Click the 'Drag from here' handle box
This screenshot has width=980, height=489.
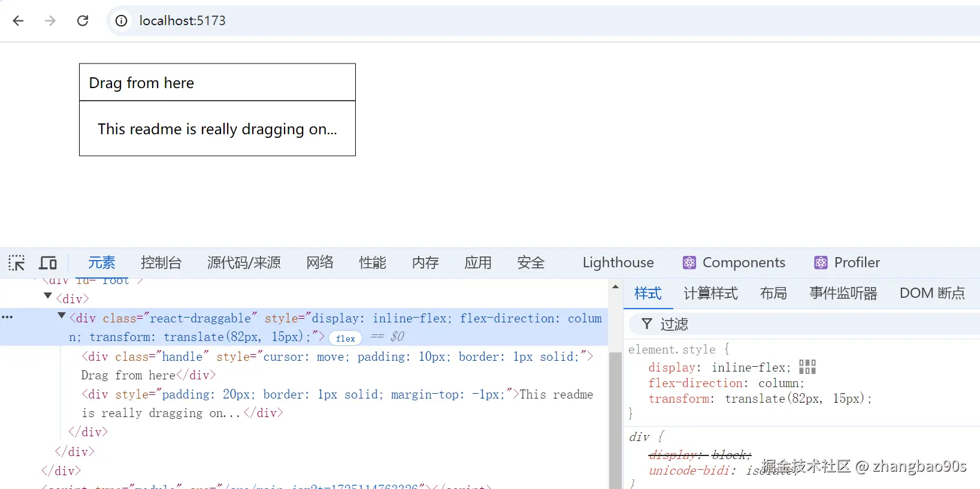[217, 82]
